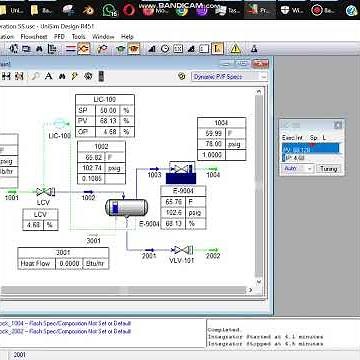The width and height of the screenshot is (360, 360).
Task: Click the traffic light icon in PFD toolbar
Action: point(101,76)
